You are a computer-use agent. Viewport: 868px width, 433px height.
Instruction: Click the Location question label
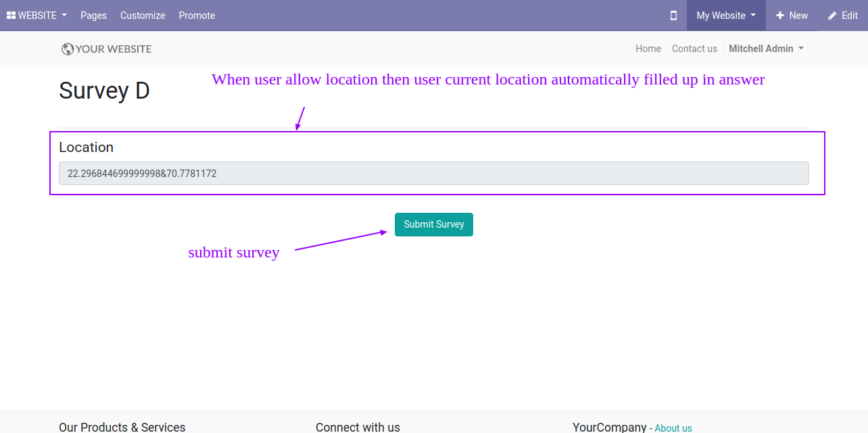[86, 147]
